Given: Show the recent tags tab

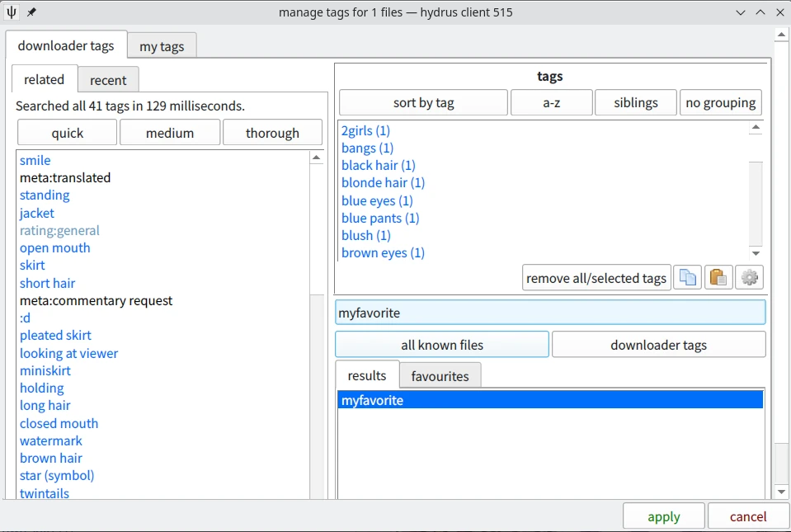Looking at the screenshot, I should 108,80.
